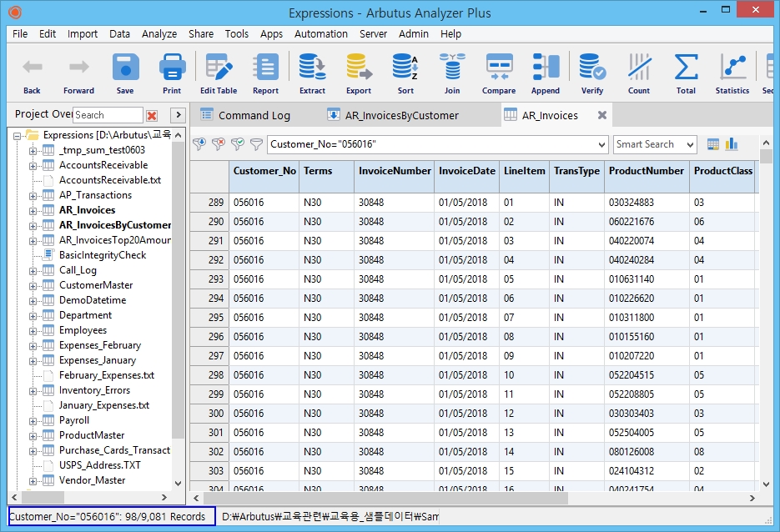The width and height of the screenshot is (780, 532).
Task: Run the Verify command
Action: coord(592,73)
